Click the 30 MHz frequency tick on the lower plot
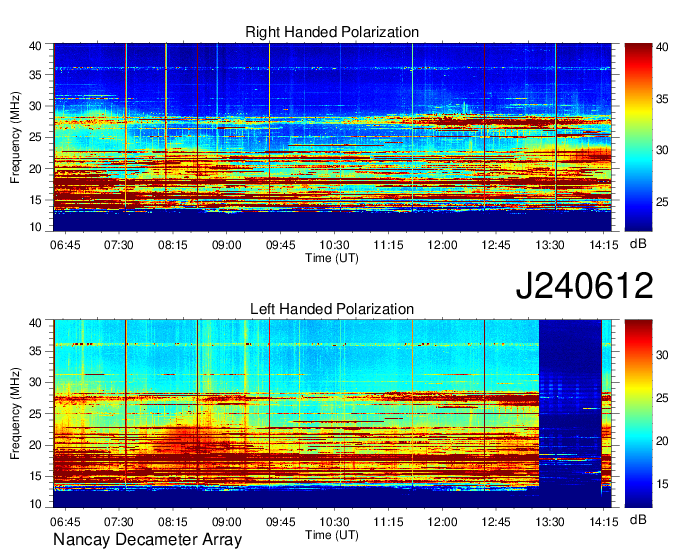The image size is (680, 552). pyautogui.click(x=35, y=382)
